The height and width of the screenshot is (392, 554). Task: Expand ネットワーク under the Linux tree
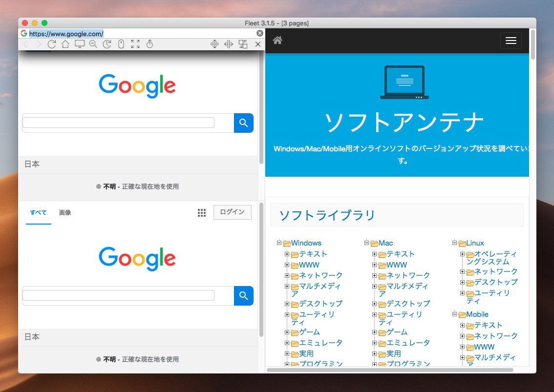coord(462,271)
